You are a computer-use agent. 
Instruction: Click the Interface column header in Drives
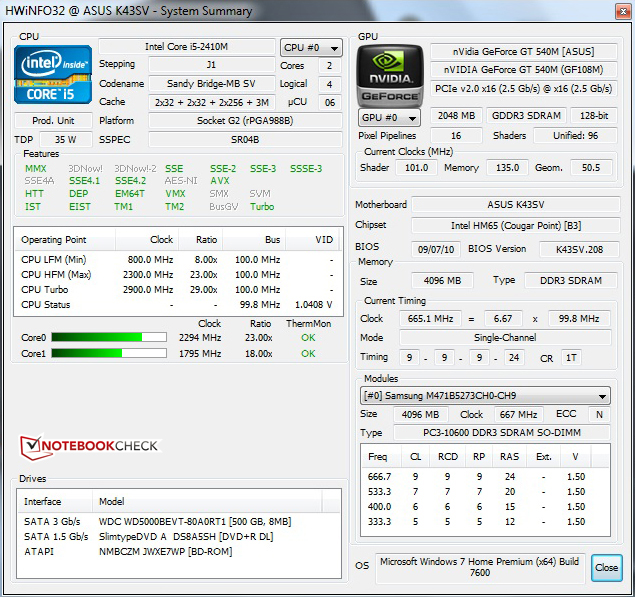(55, 501)
